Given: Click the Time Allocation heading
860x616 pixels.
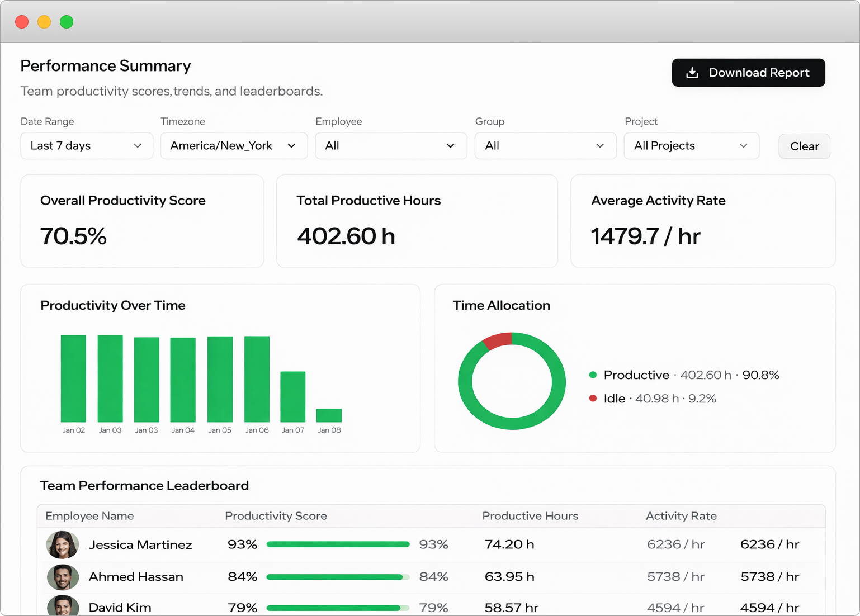Looking at the screenshot, I should (x=502, y=306).
